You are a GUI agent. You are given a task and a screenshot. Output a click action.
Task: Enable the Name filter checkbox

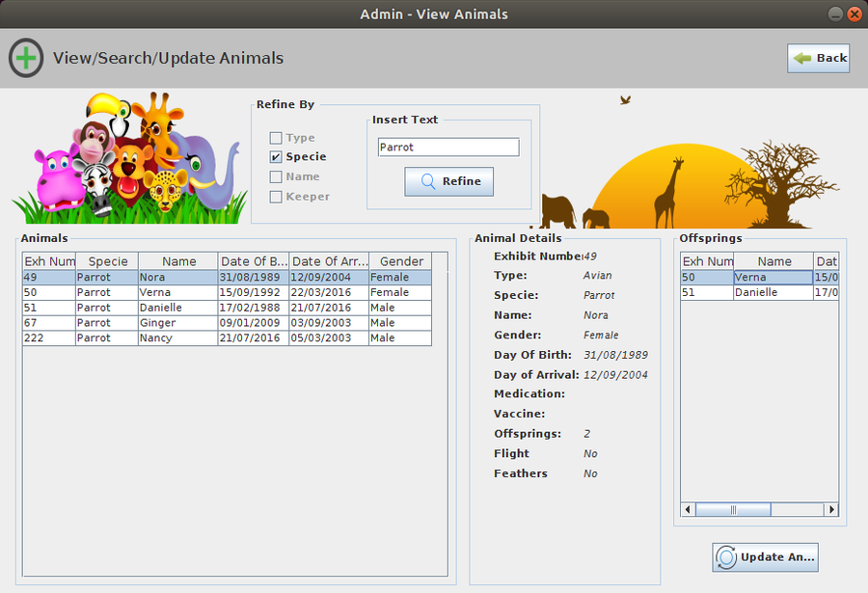tap(274, 175)
